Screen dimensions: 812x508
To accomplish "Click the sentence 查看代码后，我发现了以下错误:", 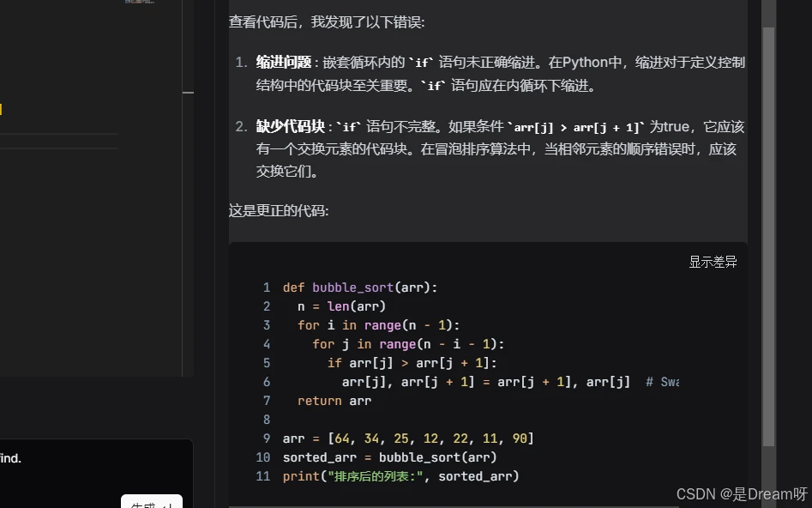I will click(x=327, y=22).
